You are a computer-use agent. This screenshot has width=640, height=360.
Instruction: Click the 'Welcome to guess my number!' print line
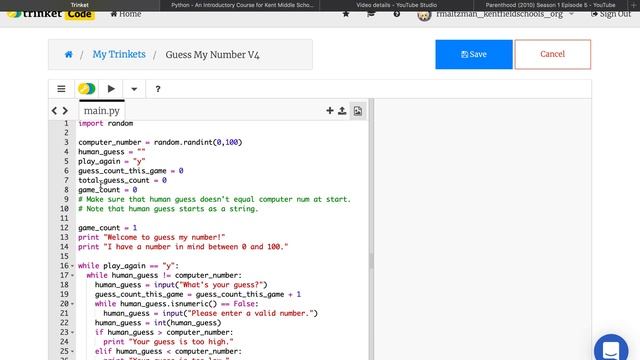(151, 238)
